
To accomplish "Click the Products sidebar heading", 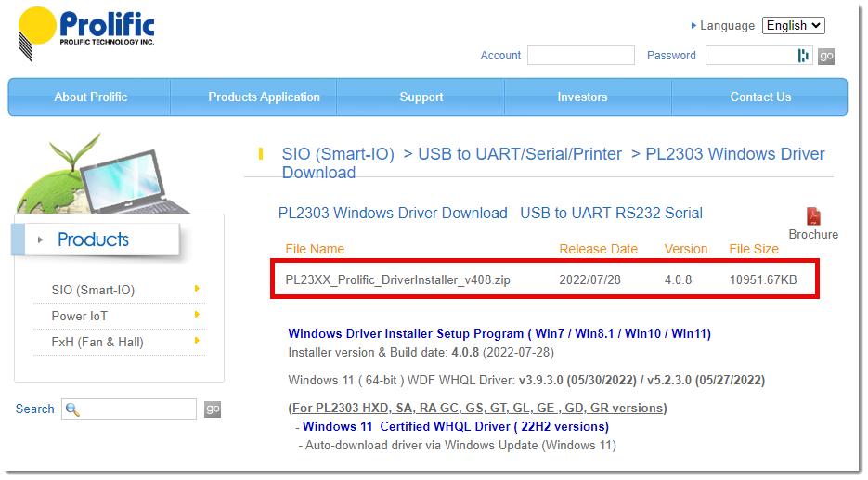I will 93,240.
